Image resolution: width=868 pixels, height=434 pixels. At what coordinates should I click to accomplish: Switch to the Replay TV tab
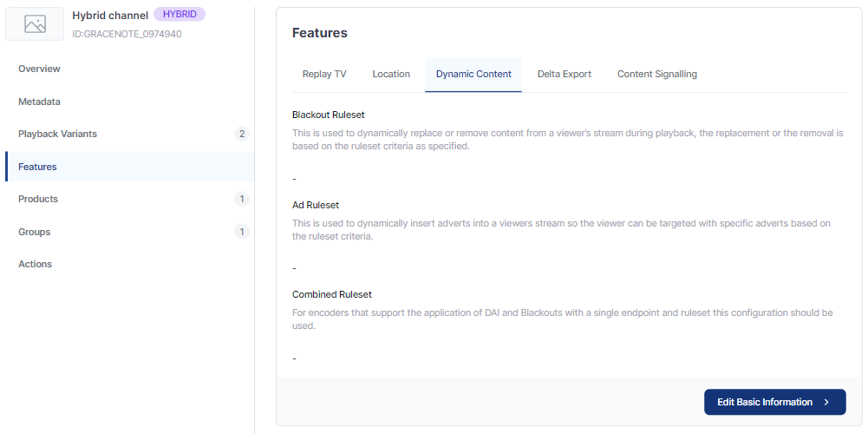click(x=324, y=74)
